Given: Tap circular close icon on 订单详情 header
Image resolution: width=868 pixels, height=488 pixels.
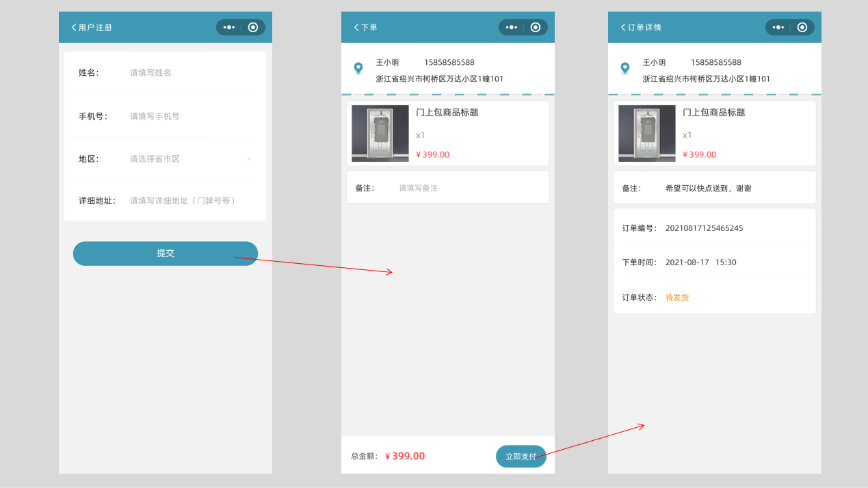Looking at the screenshot, I should click(x=802, y=27).
